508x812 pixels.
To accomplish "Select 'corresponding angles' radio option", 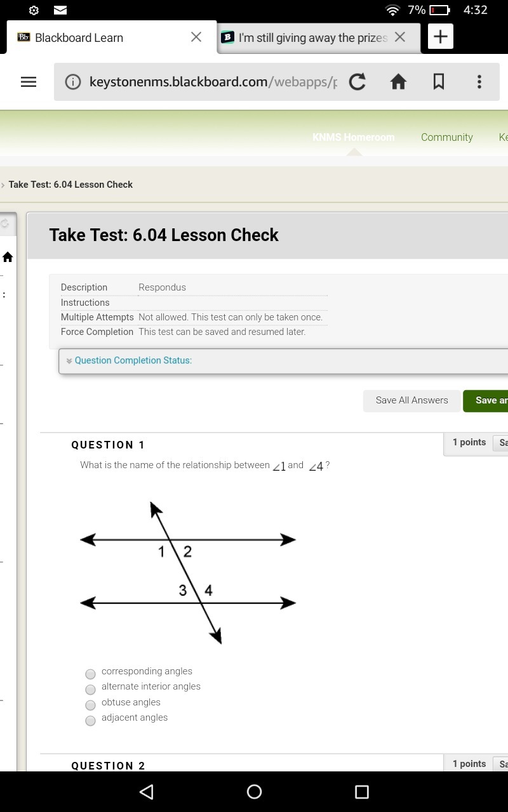I will click(x=91, y=674).
